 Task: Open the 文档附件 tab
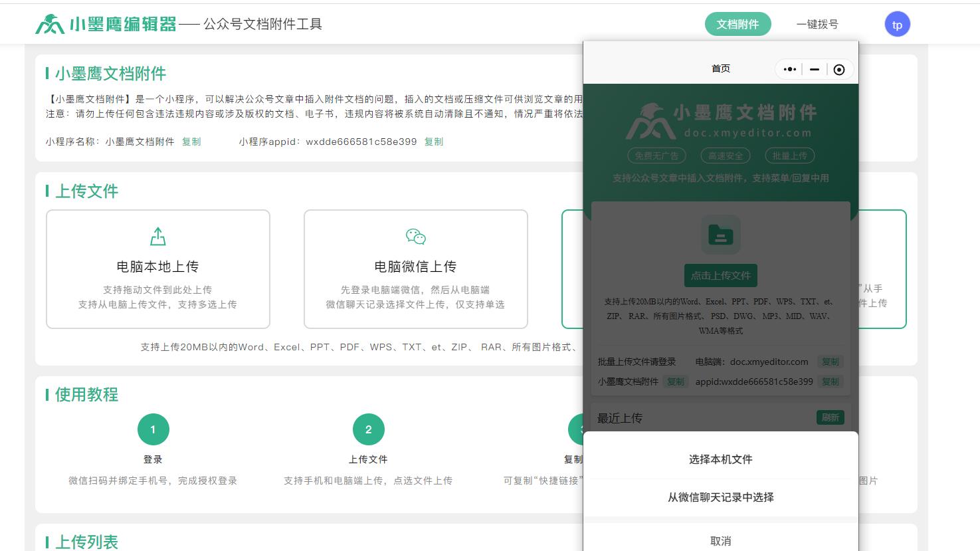(x=737, y=24)
